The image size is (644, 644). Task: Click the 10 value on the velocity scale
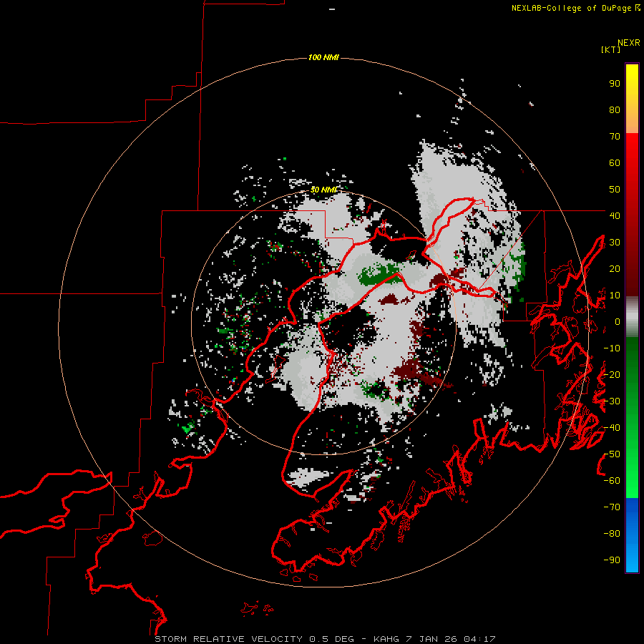tap(615, 296)
